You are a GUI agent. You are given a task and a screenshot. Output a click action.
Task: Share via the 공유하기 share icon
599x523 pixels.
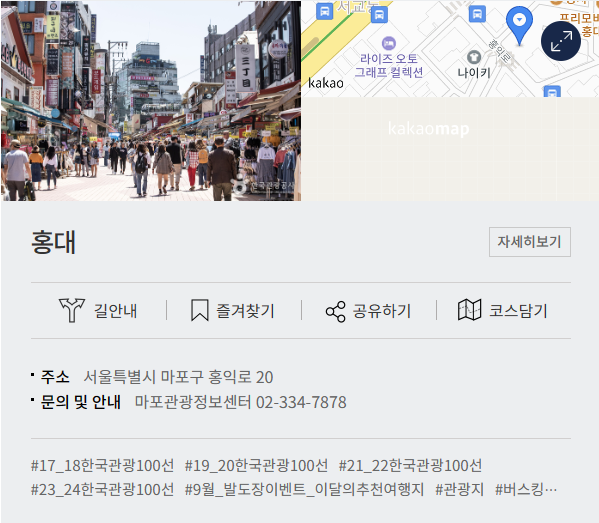(335, 311)
